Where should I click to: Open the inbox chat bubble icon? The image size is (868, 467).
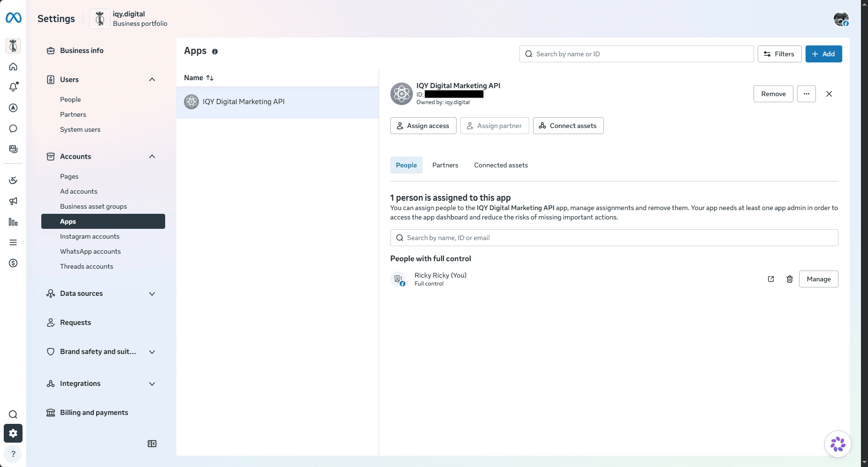tap(13, 128)
